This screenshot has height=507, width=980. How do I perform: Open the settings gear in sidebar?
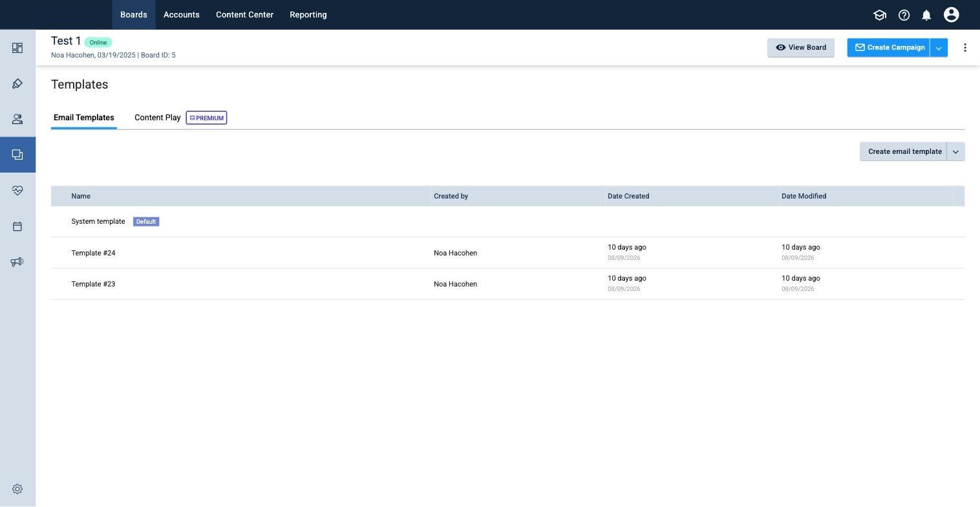17,489
